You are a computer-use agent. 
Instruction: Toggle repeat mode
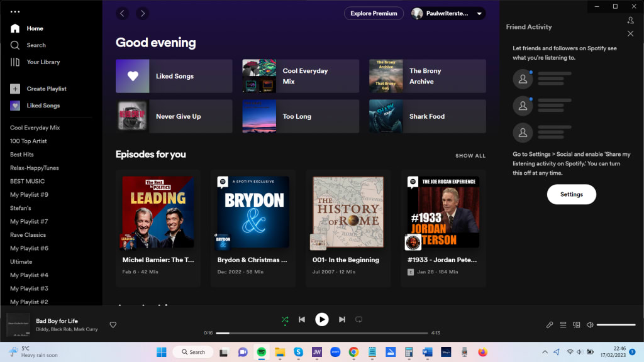(358, 319)
